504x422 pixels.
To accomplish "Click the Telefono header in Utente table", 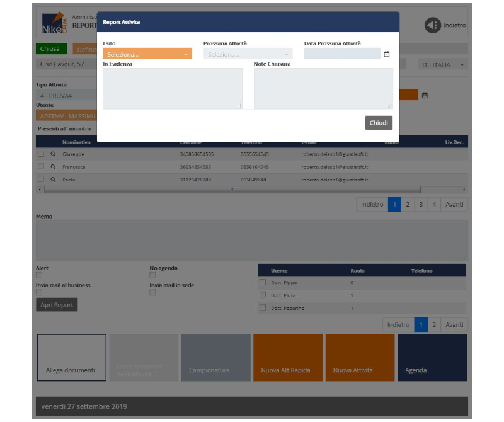I will (421, 271).
